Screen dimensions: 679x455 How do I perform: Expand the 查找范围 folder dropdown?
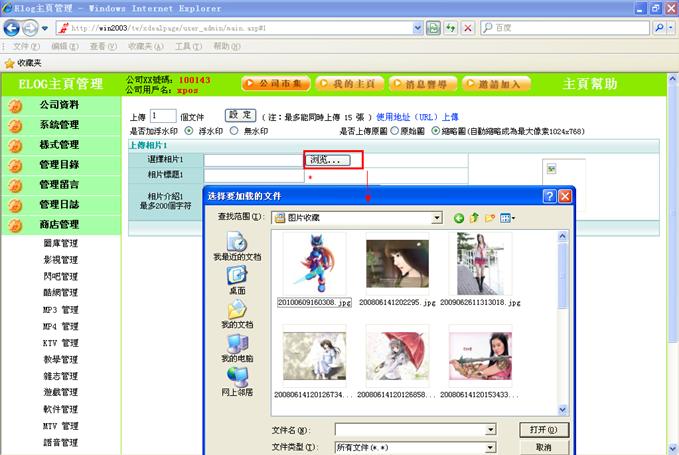[437, 217]
